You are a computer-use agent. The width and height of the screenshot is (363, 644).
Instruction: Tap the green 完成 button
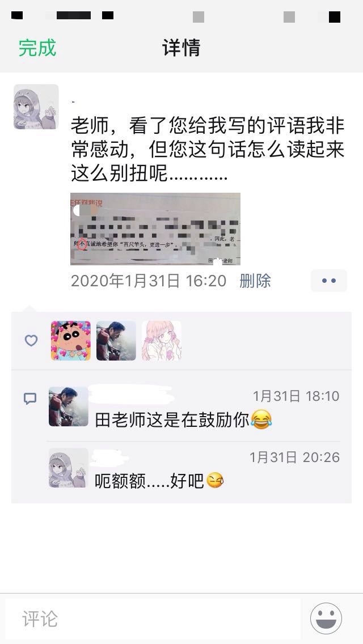coord(37,48)
